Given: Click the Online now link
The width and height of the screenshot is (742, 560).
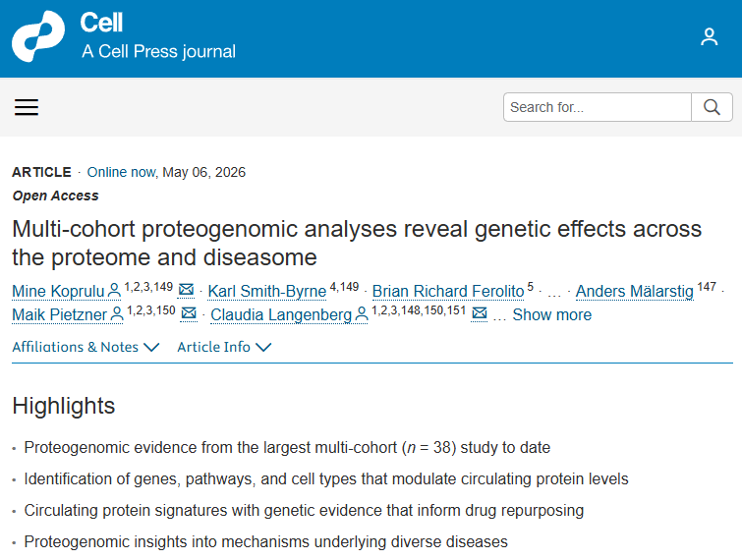Looking at the screenshot, I should pyautogui.click(x=122, y=172).
